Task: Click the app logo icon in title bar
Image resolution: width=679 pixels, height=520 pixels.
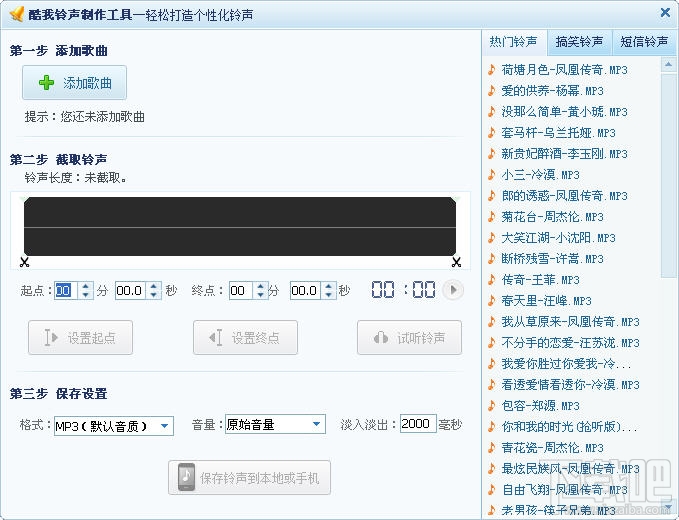Action: [x=17, y=14]
